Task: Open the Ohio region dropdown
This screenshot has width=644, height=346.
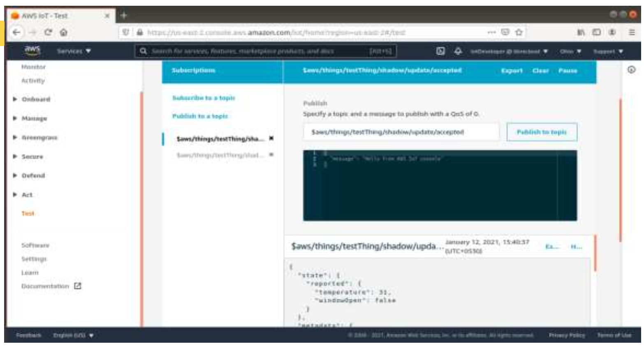Action: 570,51
